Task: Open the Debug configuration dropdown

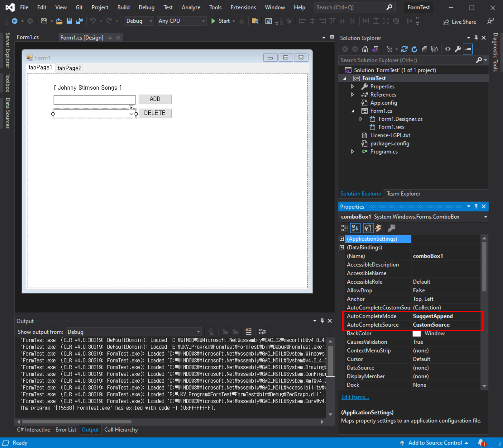Action: tap(139, 21)
